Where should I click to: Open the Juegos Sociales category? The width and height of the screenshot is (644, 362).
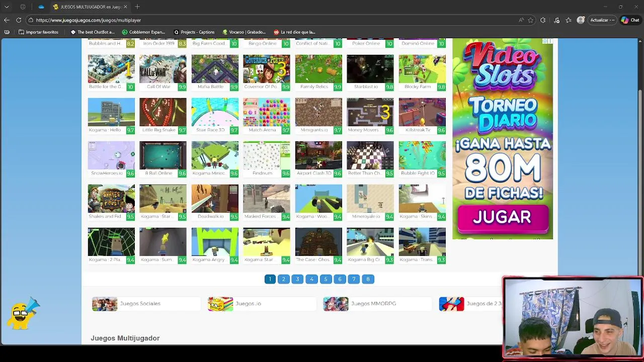(x=146, y=304)
